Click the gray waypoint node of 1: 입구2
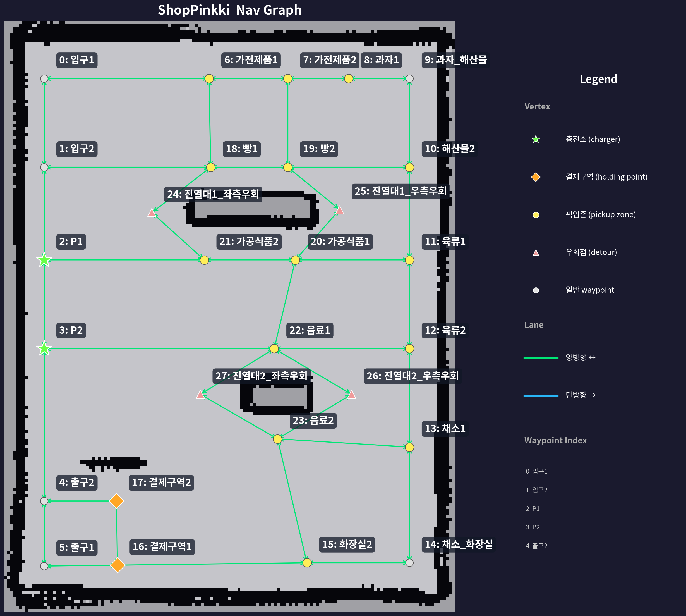 (44, 167)
